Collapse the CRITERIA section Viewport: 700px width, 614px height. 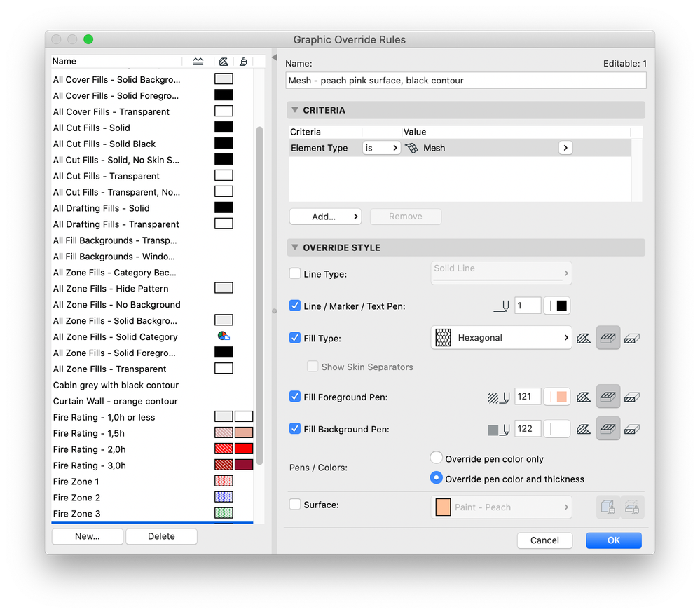(x=294, y=109)
